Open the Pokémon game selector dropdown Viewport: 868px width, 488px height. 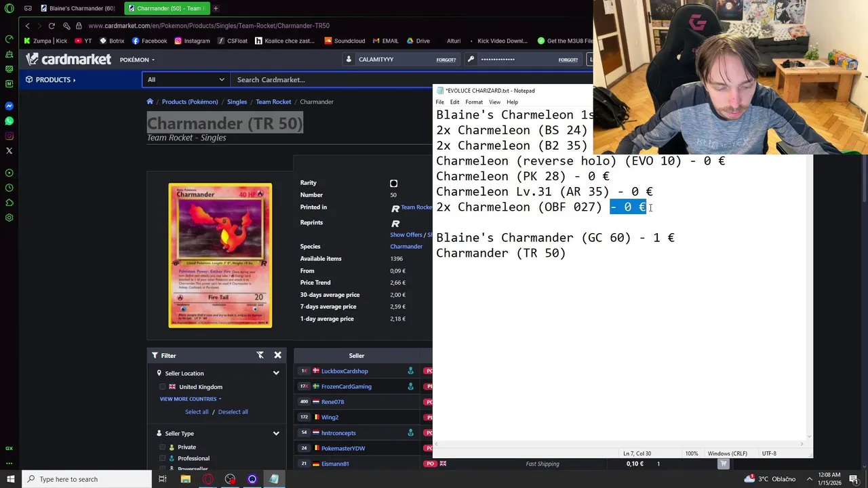click(137, 60)
